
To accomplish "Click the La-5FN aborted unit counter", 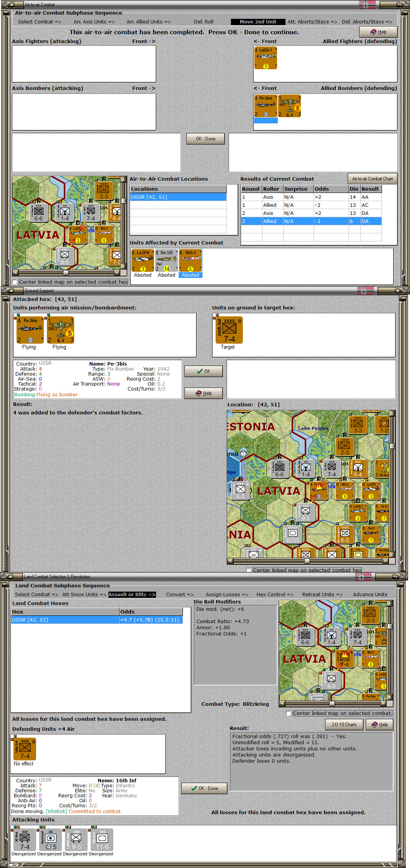I will [143, 261].
